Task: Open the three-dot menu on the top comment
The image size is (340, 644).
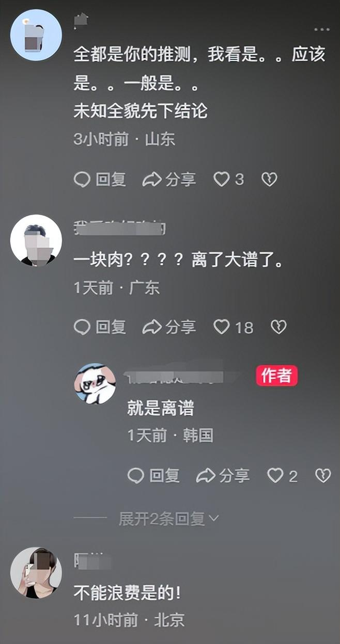Action: 321,29
